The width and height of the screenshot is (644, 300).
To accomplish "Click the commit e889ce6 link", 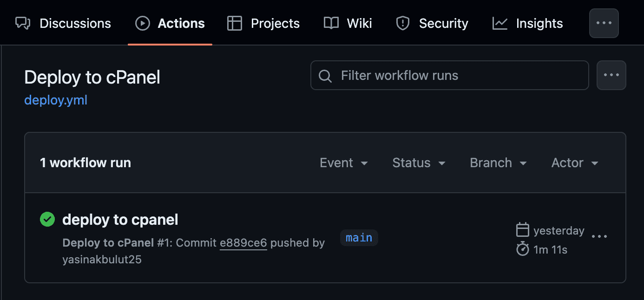I will 243,243.
